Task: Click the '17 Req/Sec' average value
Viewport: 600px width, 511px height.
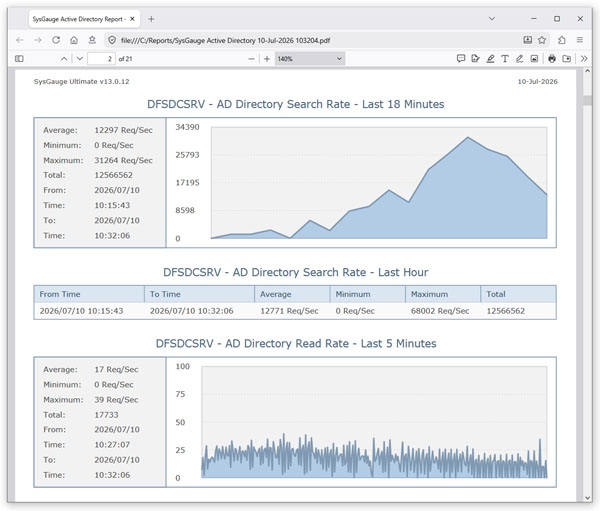Action: pyautogui.click(x=116, y=369)
